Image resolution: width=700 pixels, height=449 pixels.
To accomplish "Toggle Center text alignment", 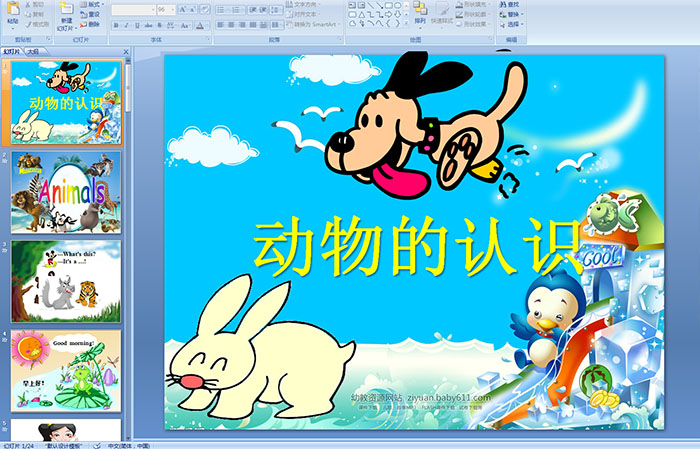I will coord(231,25).
